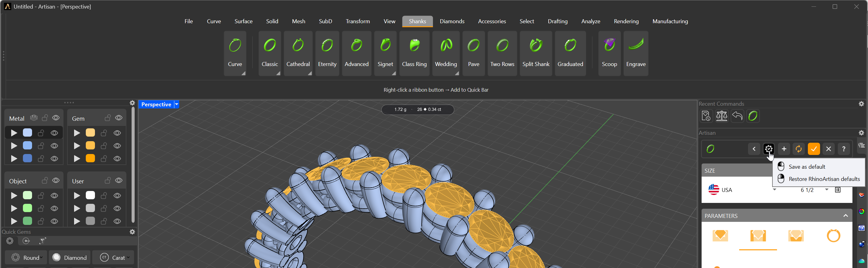Screen dimensions: 868x268
Task: Open the Advanced shank tool
Action: pos(357,53)
